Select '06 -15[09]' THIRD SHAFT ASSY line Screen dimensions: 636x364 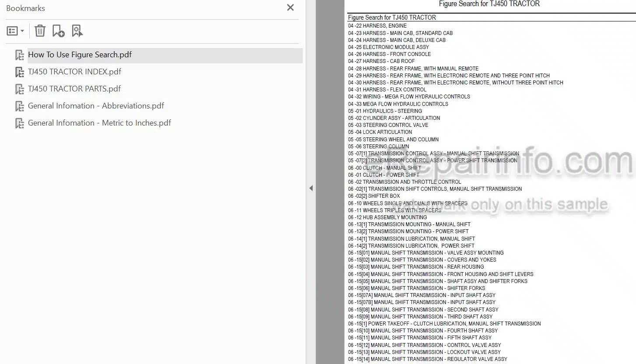tap(420, 316)
